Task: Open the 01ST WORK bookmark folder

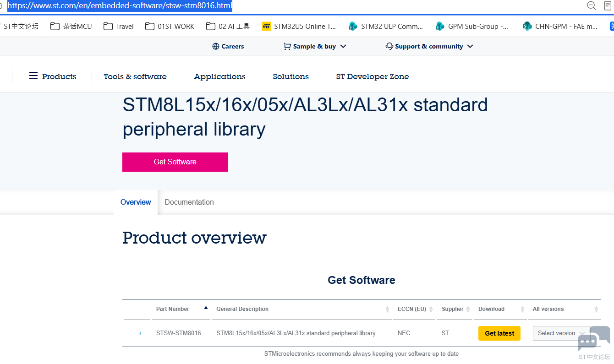Action: pos(170,26)
